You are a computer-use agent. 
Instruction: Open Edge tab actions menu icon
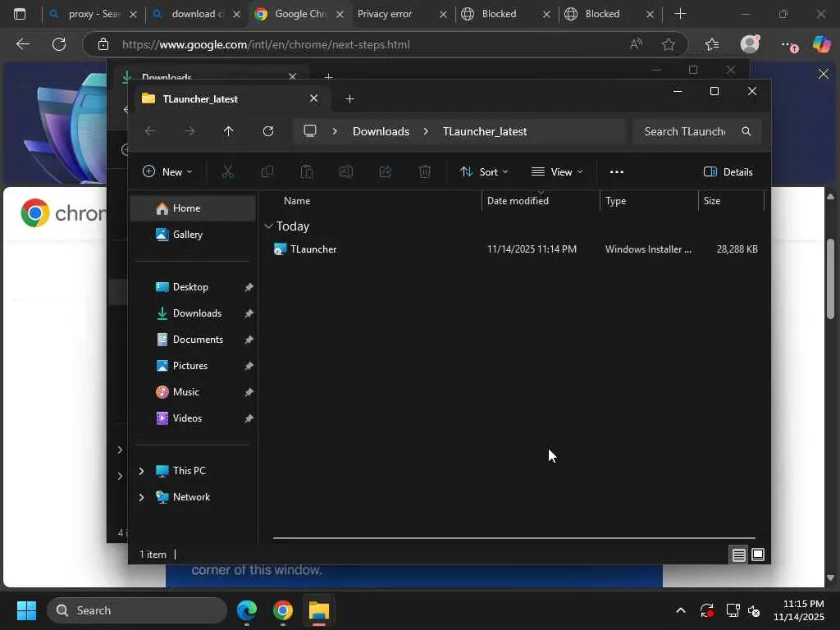[x=20, y=14]
